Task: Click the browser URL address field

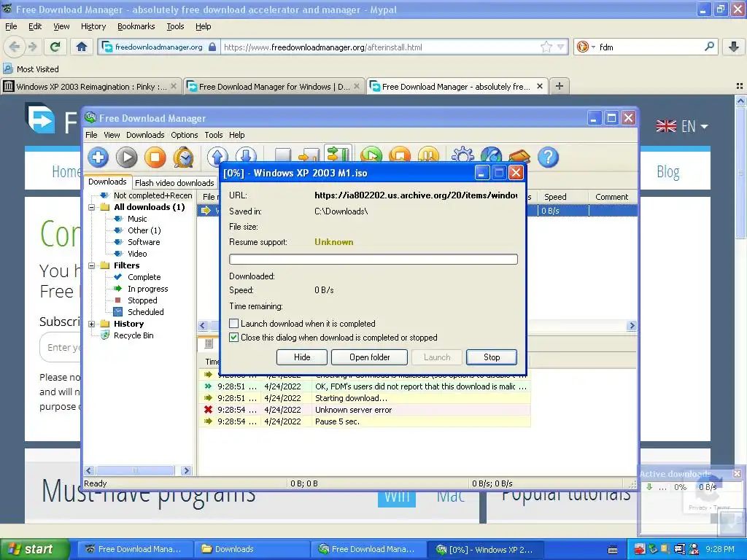Action: tap(379, 47)
